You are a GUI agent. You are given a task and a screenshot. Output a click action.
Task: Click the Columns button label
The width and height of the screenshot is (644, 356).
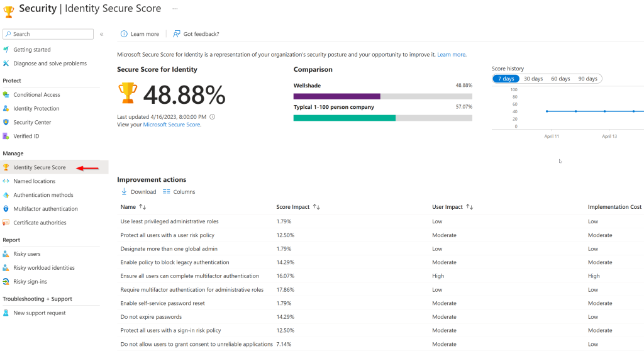[x=184, y=192]
